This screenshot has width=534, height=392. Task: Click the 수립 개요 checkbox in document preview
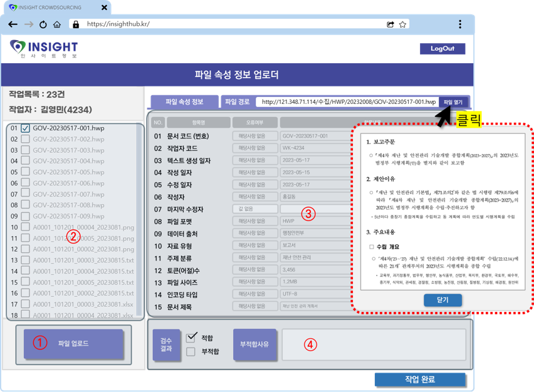(372, 247)
